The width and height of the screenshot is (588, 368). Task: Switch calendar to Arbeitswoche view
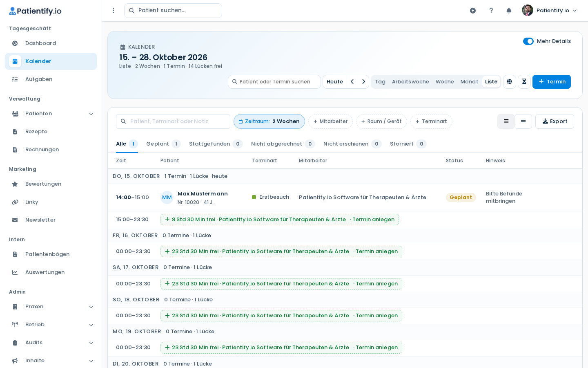410,82
